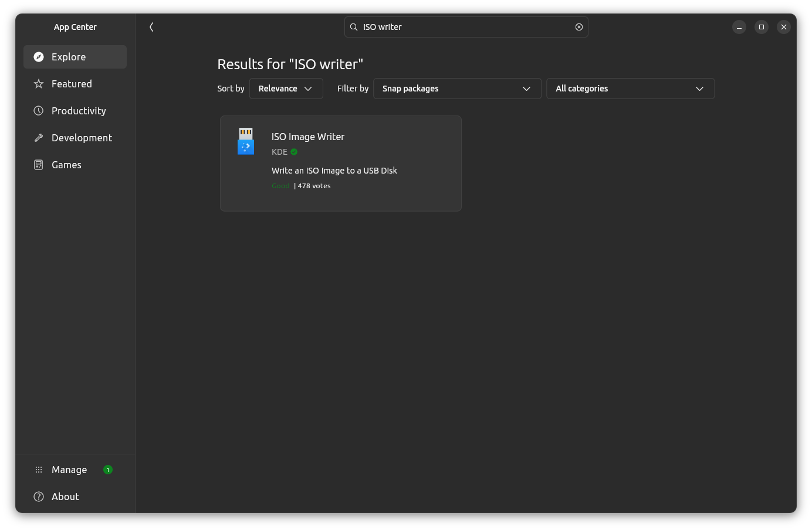The image size is (812, 530).
Task: Click the App Center title
Action: click(x=75, y=27)
